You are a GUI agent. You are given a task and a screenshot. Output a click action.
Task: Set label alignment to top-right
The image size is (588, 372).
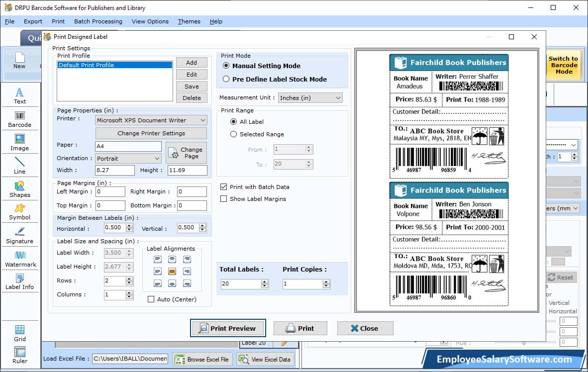pyautogui.click(x=187, y=259)
